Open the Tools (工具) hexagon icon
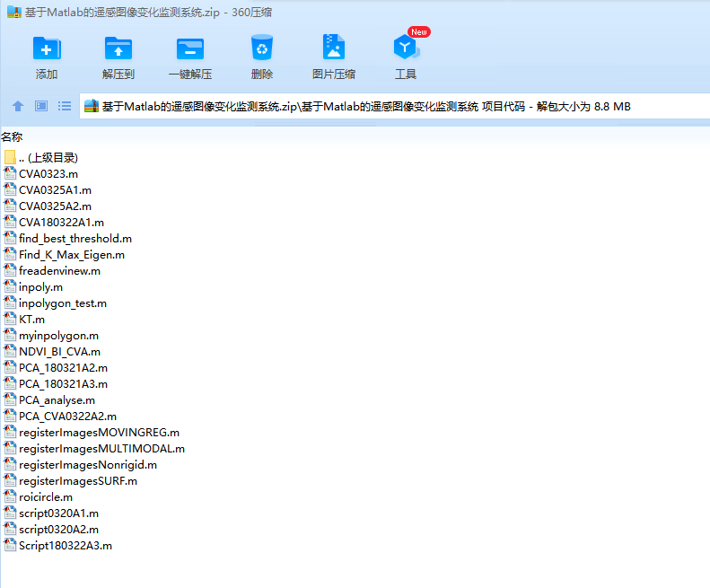 (x=406, y=47)
